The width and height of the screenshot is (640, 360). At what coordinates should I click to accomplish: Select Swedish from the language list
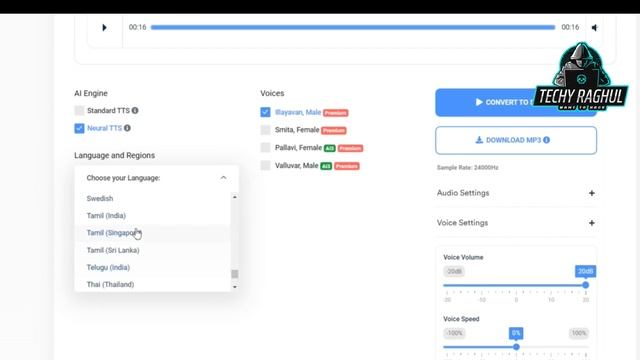point(153,198)
